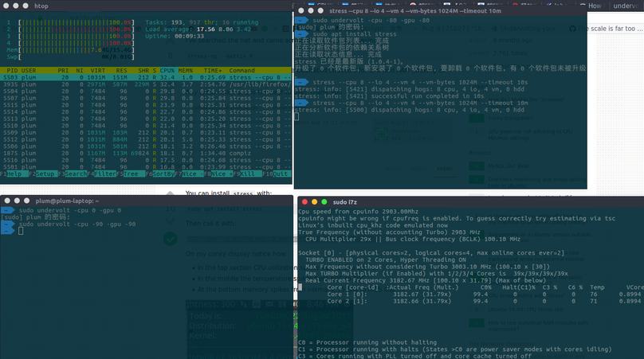
Task: Click F9 Kill in htop footer
Action: tap(245, 173)
